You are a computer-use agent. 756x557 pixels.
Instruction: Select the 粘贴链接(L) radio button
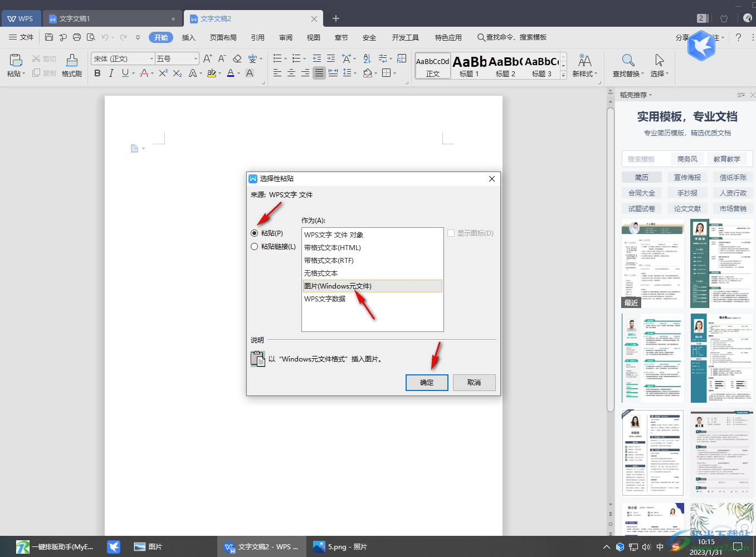coord(255,247)
